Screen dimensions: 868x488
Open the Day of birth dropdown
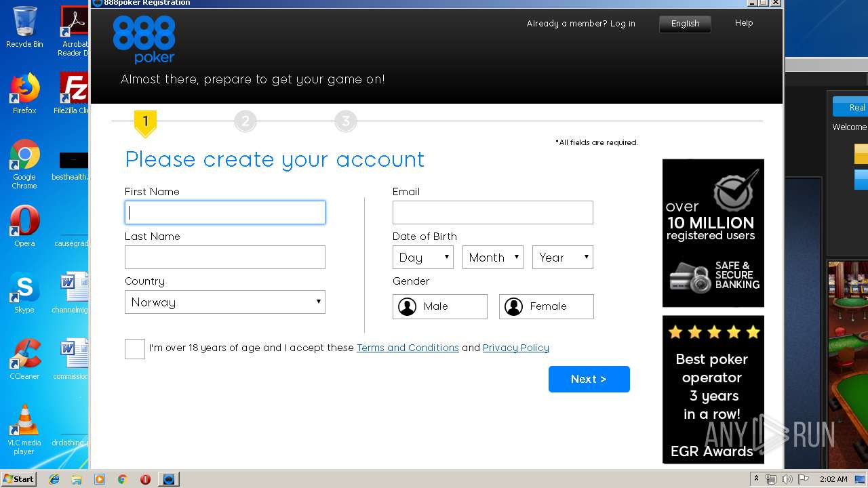[423, 258]
